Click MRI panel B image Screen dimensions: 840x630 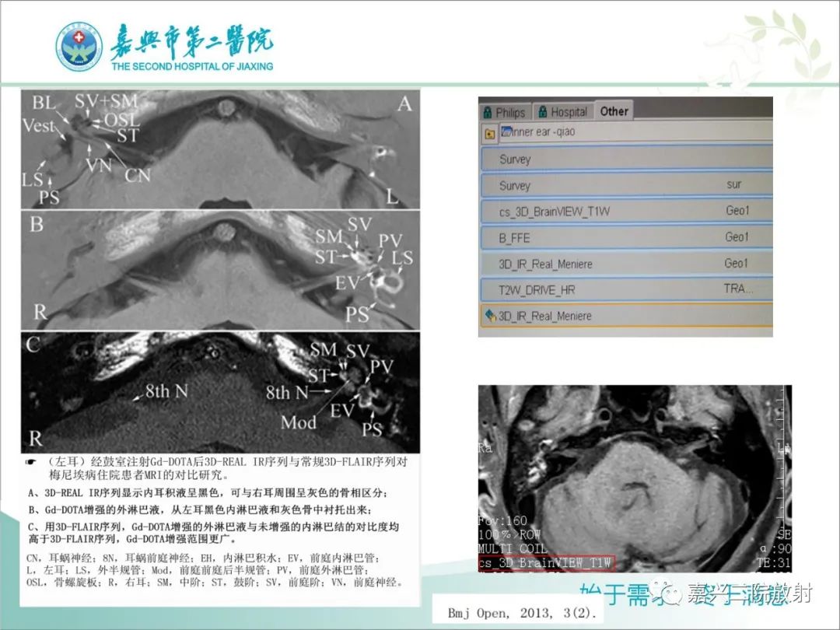point(220,269)
